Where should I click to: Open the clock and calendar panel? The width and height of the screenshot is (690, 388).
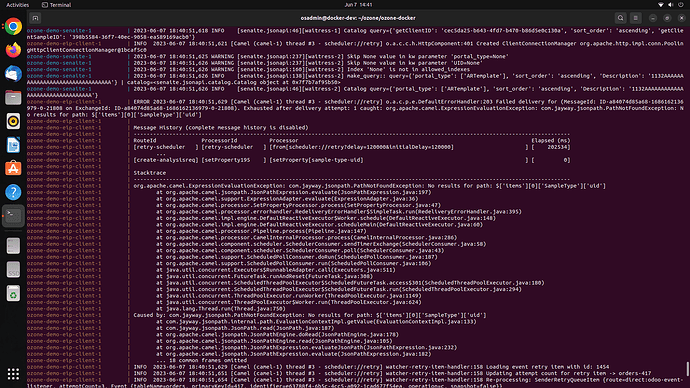[358, 5]
